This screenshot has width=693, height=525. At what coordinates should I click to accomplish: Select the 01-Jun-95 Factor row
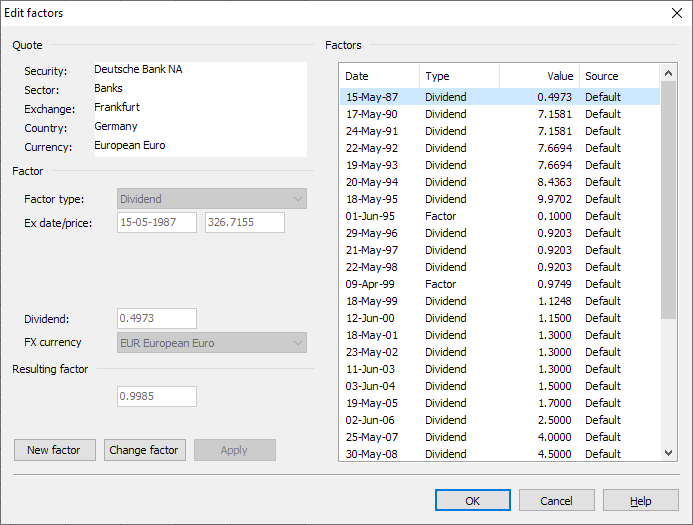point(499,216)
